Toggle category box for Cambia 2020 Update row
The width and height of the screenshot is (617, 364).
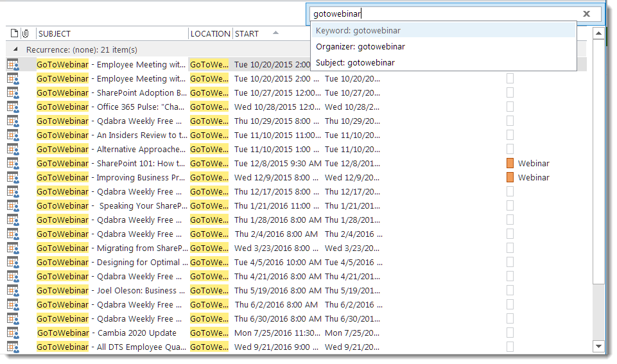click(510, 333)
